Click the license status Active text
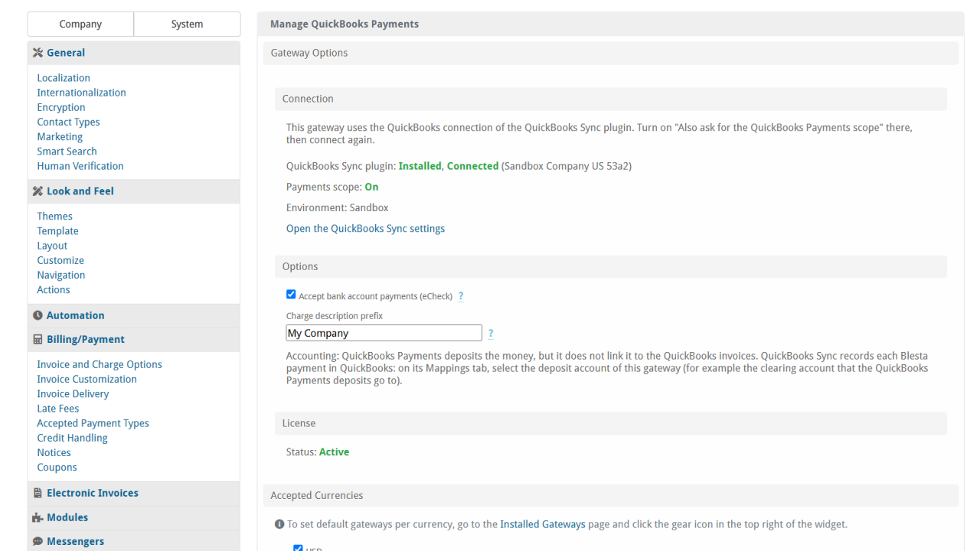The width and height of the screenshot is (980, 551). pos(334,452)
